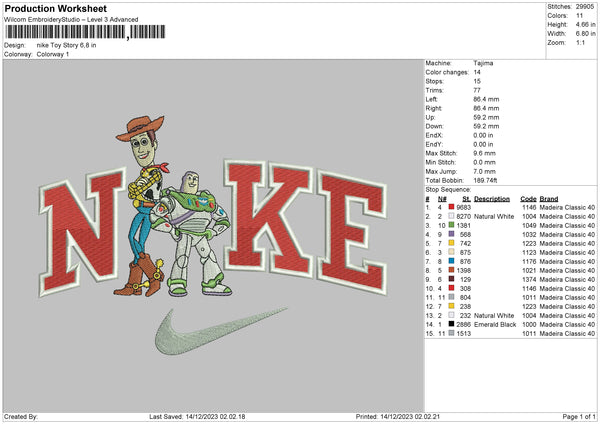Click the Trims value '77'

477,90
